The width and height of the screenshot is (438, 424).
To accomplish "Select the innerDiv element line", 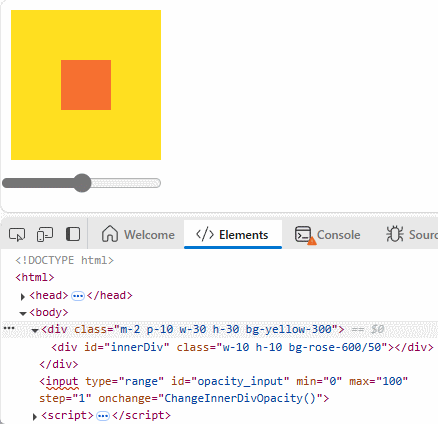I will pos(242,347).
